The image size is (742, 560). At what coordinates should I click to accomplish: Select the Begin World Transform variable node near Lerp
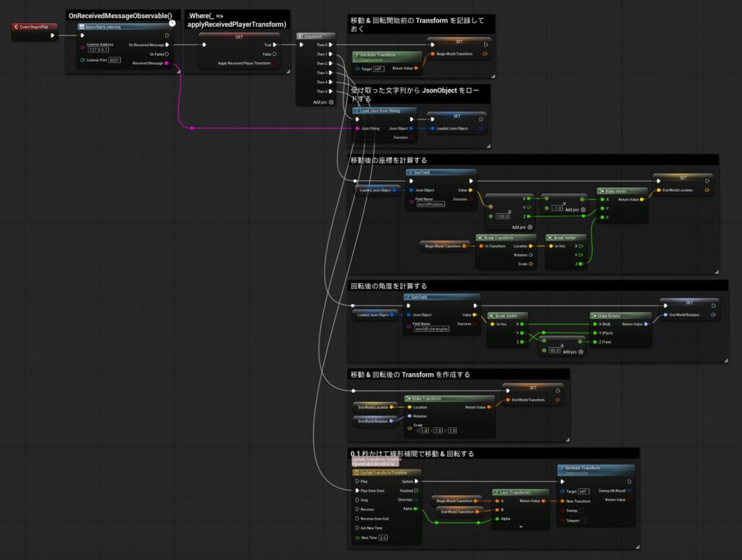click(454, 501)
